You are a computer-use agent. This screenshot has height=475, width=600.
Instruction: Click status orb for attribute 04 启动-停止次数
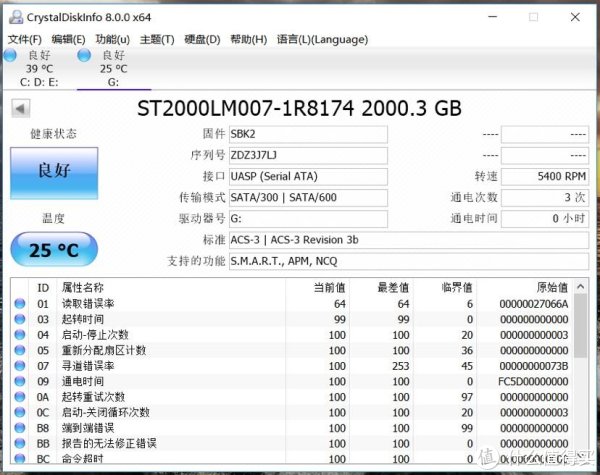pyautogui.click(x=20, y=335)
